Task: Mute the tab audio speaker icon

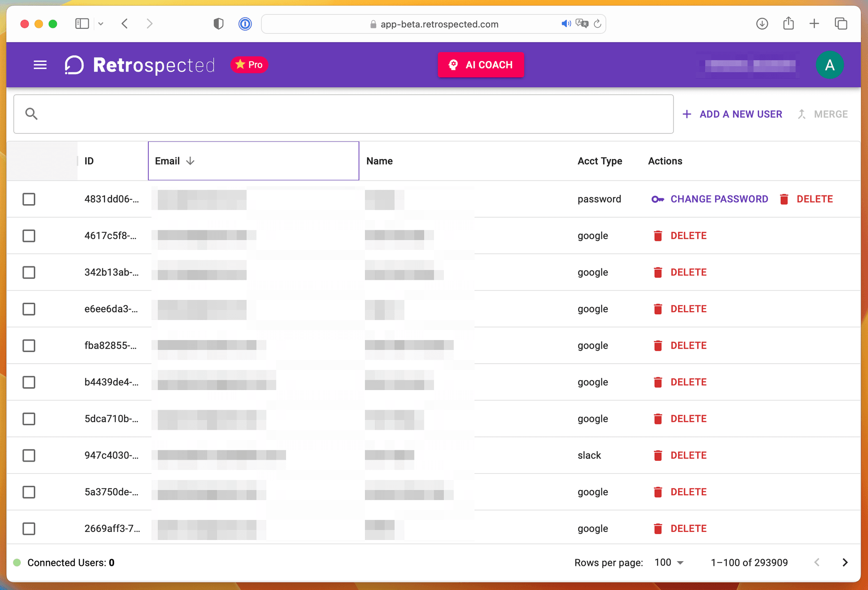Action: click(x=566, y=24)
